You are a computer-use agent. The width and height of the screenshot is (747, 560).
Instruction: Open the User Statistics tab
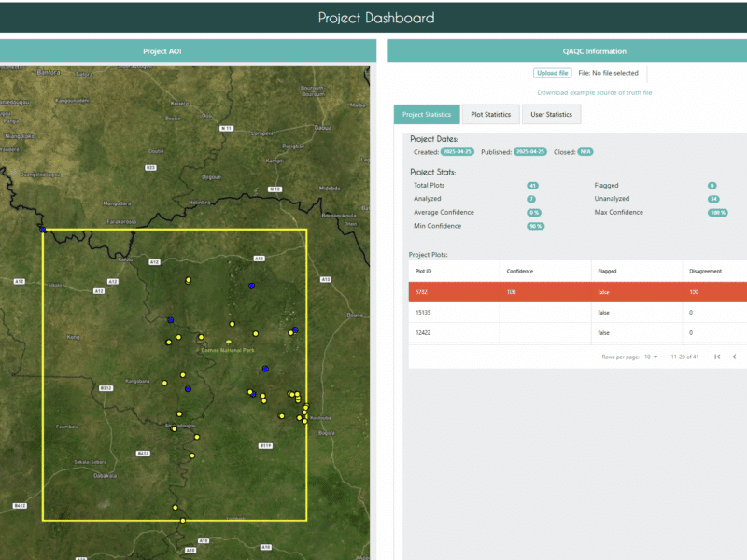(551, 114)
